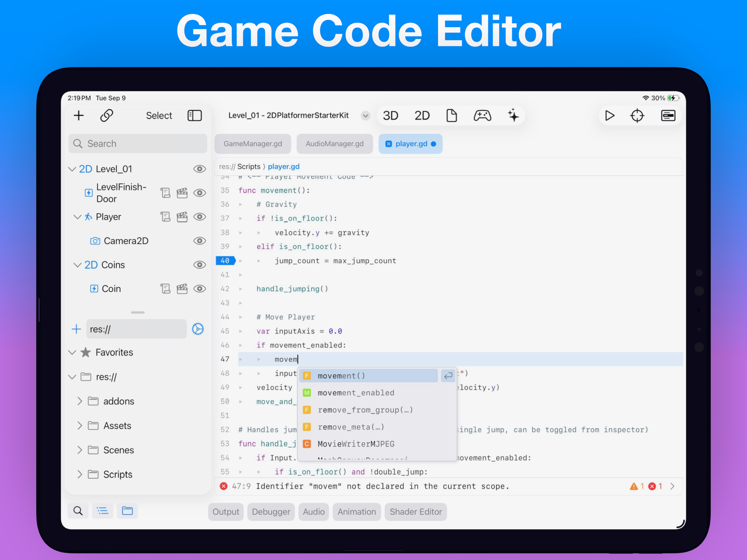Collapse the Favorites section
This screenshot has width=747, height=560.
click(x=72, y=353)
